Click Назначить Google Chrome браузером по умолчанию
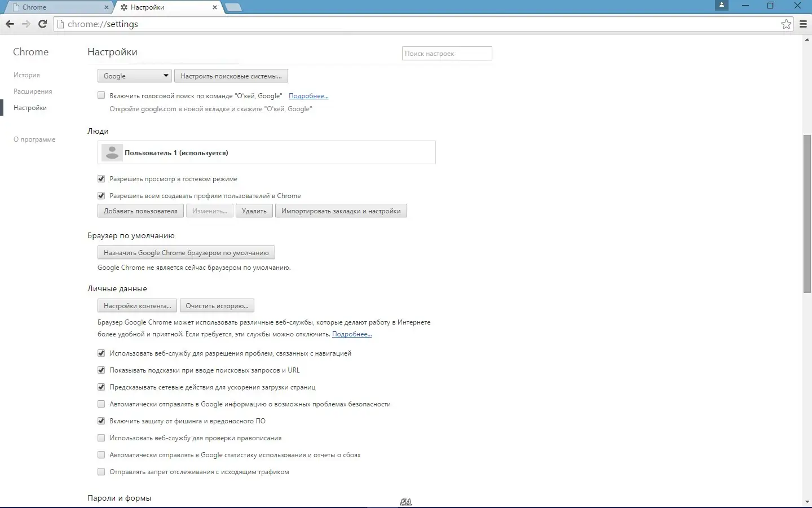Image resolution: width=812 pixels, height=508 pixels. pos(186,253)
